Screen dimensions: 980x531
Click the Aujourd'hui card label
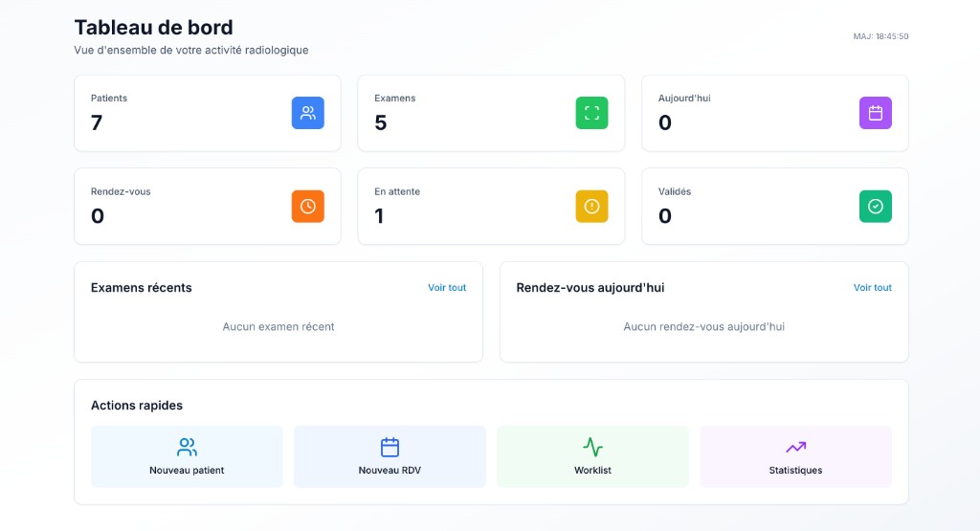(684, 99)
